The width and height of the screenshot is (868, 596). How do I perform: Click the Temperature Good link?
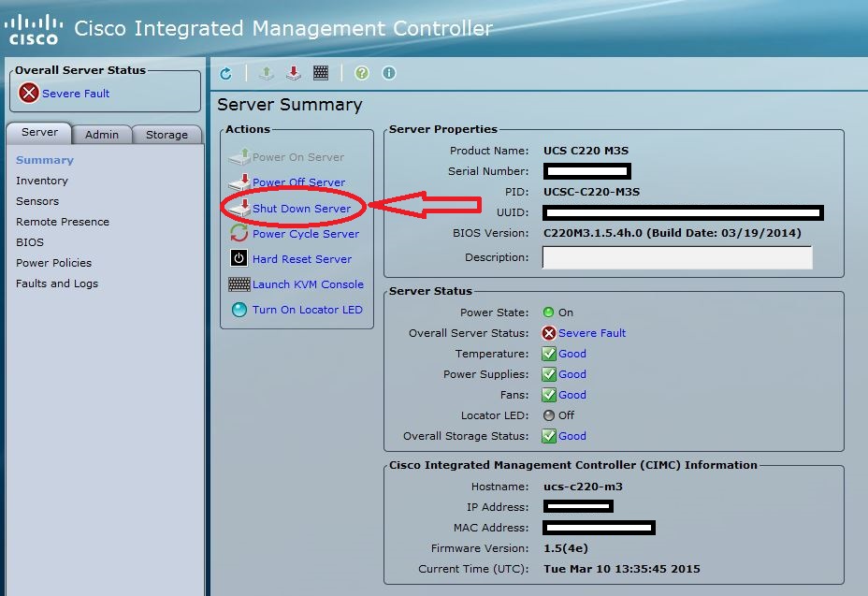[x=572, y=354]
